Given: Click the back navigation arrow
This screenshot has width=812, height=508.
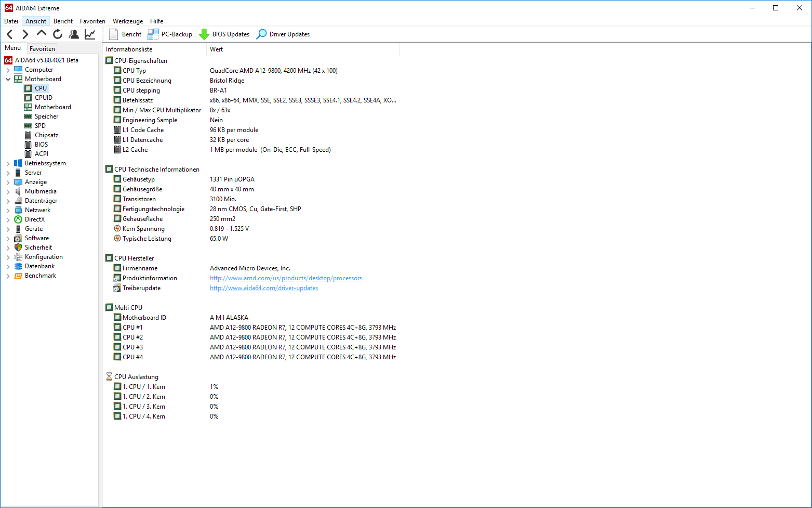Looking at the screenshot, I should 10,34.
